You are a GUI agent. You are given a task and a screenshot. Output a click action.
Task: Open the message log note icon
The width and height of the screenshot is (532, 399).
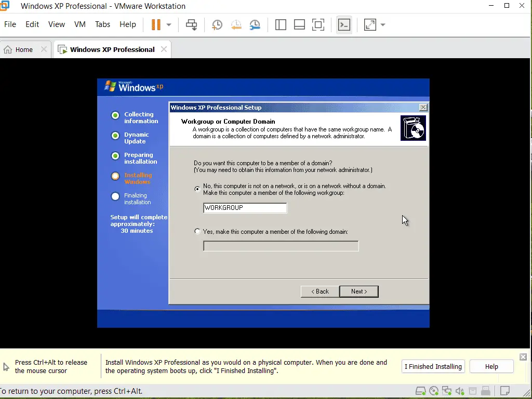pyautogui.click(x=505, y=391)
